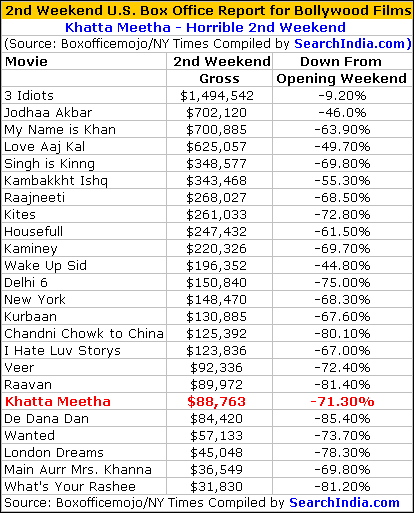Select the Kambakkht Ishq movie cell
This screenshot has height=513, width=414.
click(x=84, y=181)
